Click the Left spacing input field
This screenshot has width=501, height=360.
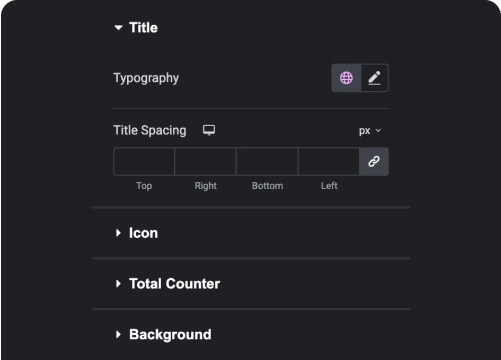click(329, 162)
